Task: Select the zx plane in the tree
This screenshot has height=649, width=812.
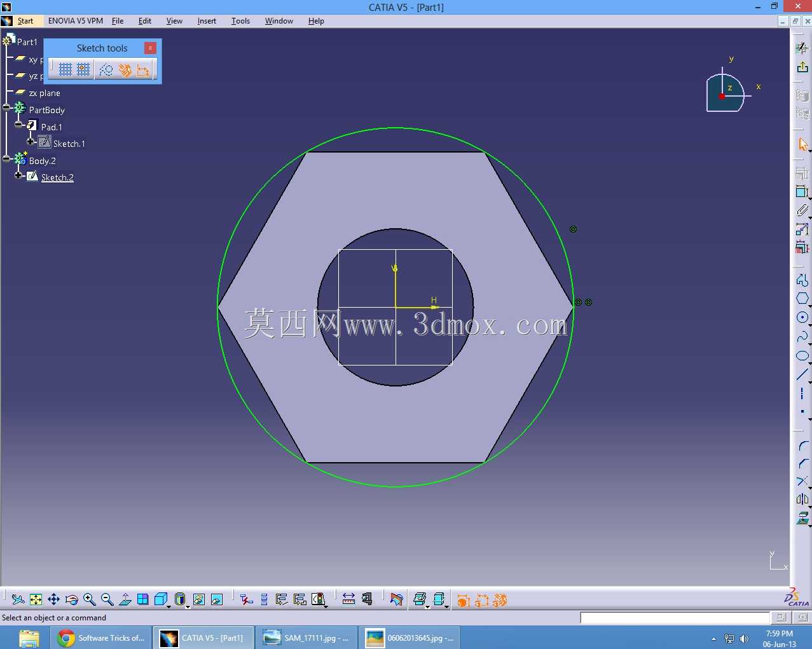Action: (x=45, y=93)
